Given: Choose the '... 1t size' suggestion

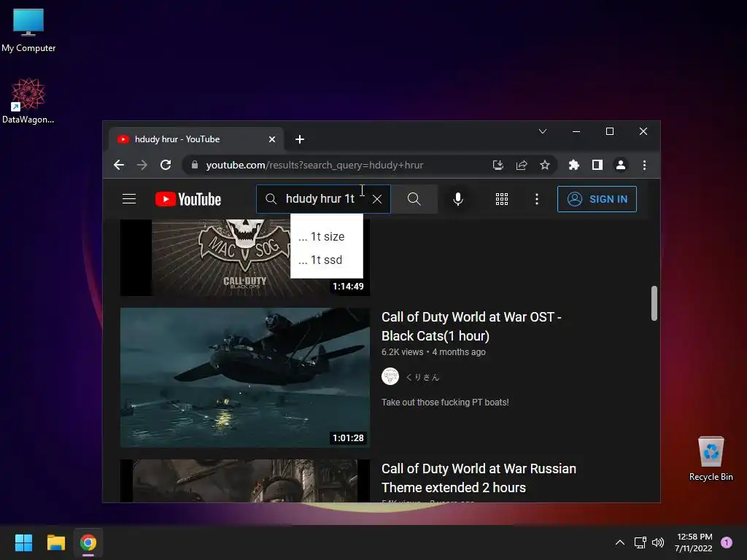Looking at the screenshot, I should click(x=327, y=236).
